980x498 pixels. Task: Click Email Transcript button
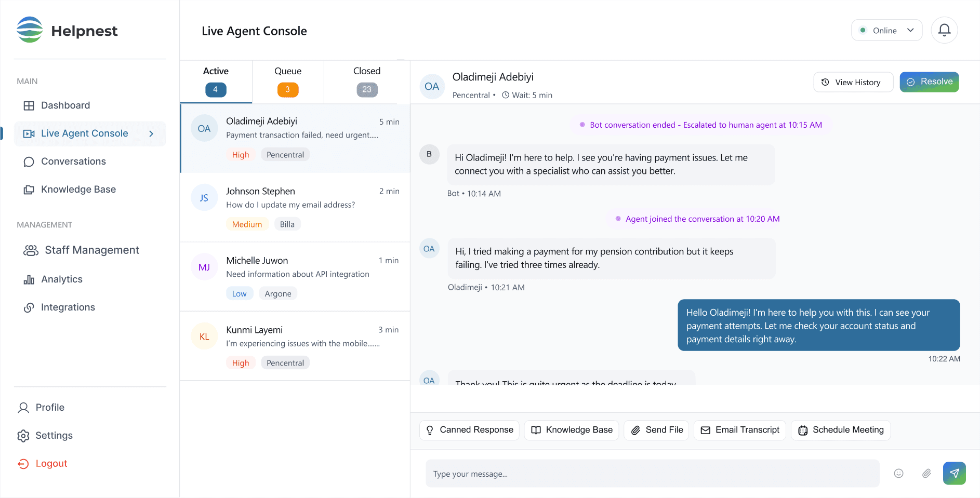(740, 430)
